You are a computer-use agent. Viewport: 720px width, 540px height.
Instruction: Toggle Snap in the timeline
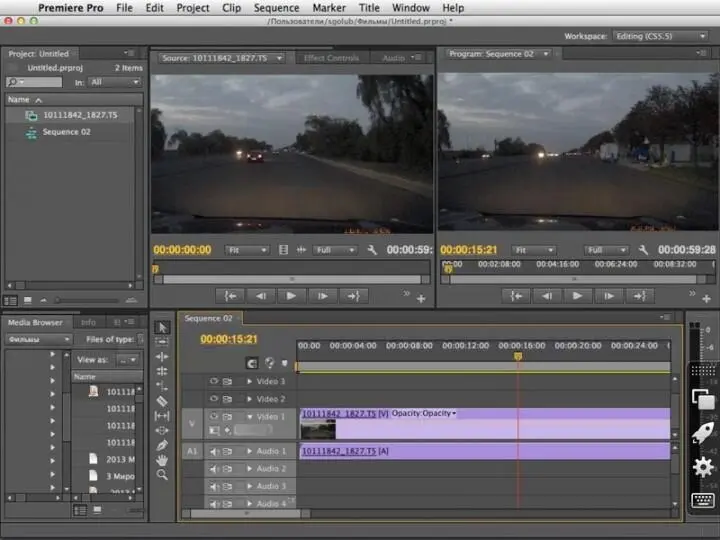point(252,363)
